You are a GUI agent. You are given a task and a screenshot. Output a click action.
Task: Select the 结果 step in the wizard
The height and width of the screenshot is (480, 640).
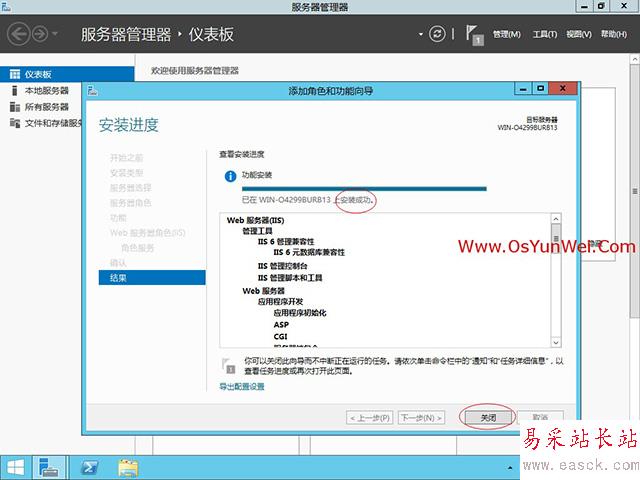(152, 278)
